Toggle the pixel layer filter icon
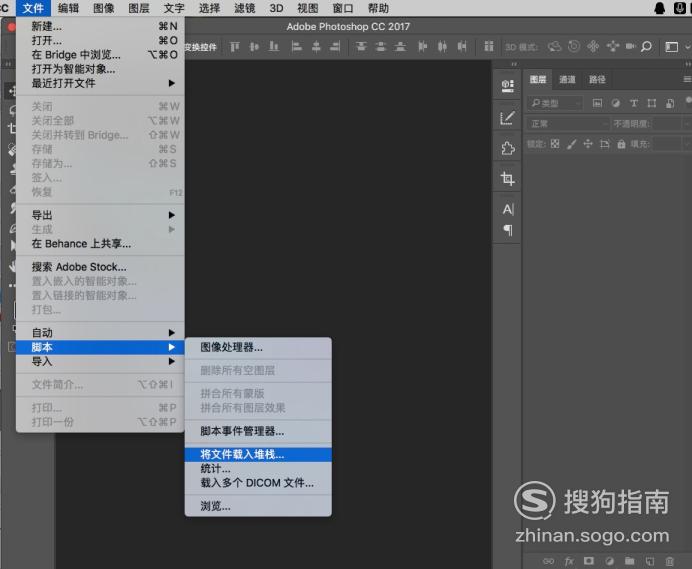The image size is (692, 569). click(597, 103)
